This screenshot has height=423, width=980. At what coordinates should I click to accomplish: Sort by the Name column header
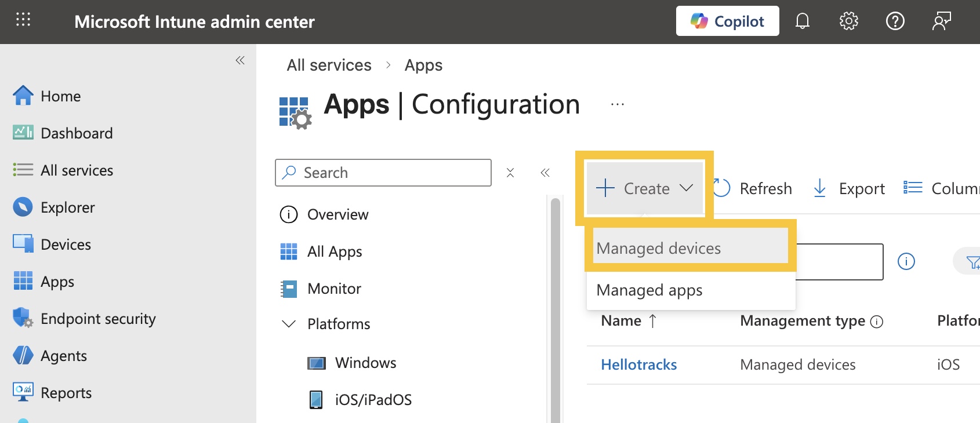(622, 321)
